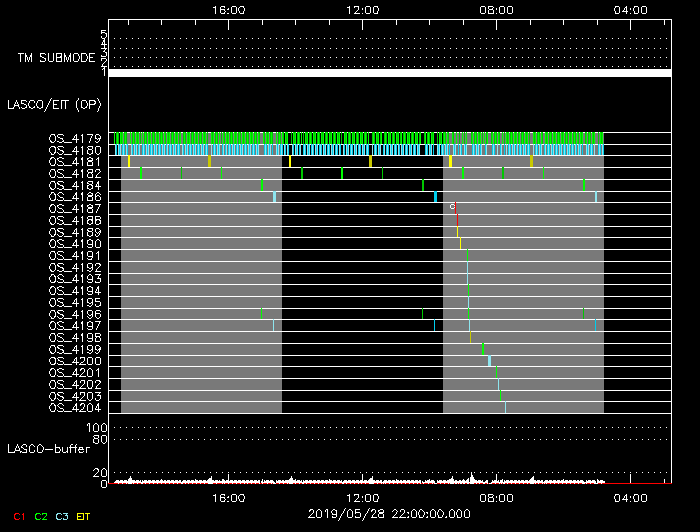Click the OS_4204 row label
Screen dimensions: 700x532
[74, 407]
